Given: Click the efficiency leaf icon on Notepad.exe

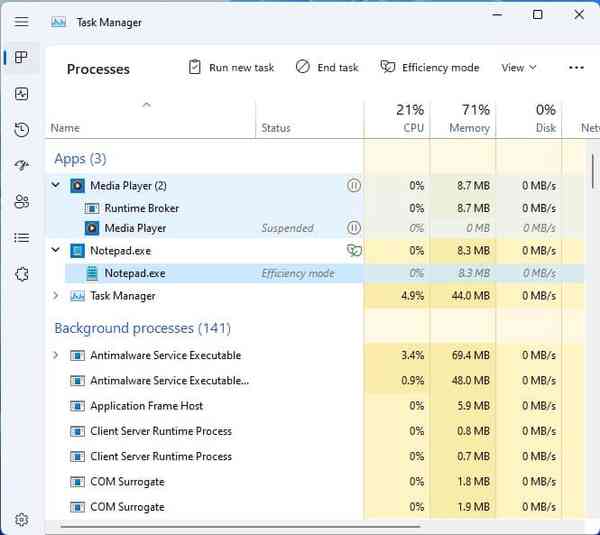Looking at the screenshot, I should pyautogui.click(x=354, y=251).
